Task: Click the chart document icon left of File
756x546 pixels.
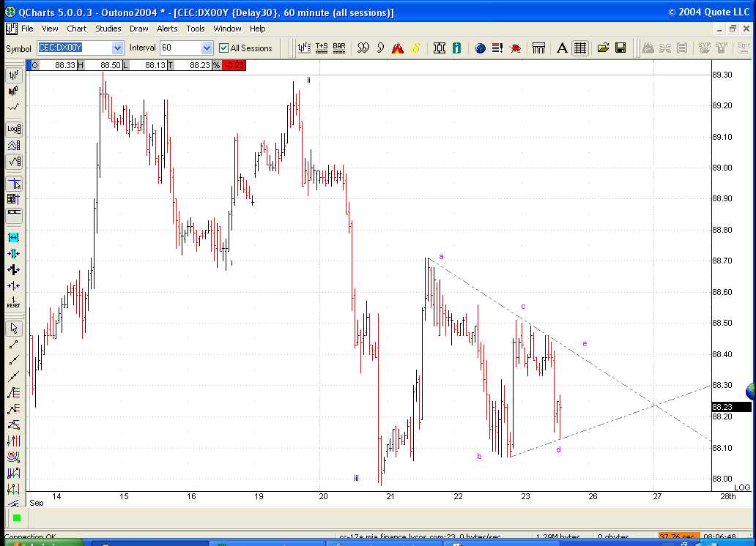Action: click(11, 29)
